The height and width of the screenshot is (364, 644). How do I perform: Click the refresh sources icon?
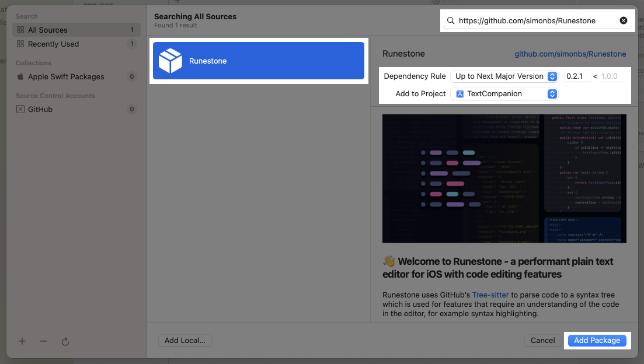pos(65,341)
